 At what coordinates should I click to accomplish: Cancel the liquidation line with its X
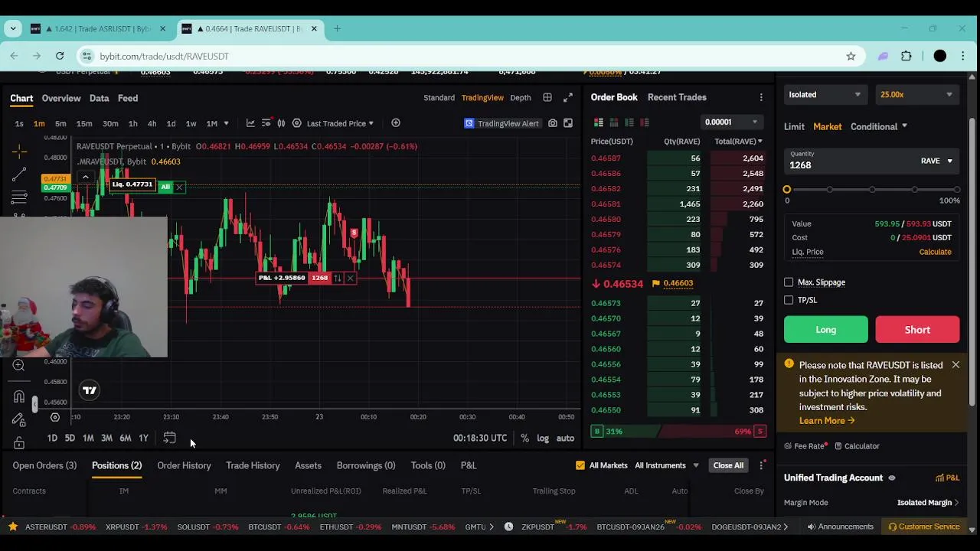click(179, 187)
